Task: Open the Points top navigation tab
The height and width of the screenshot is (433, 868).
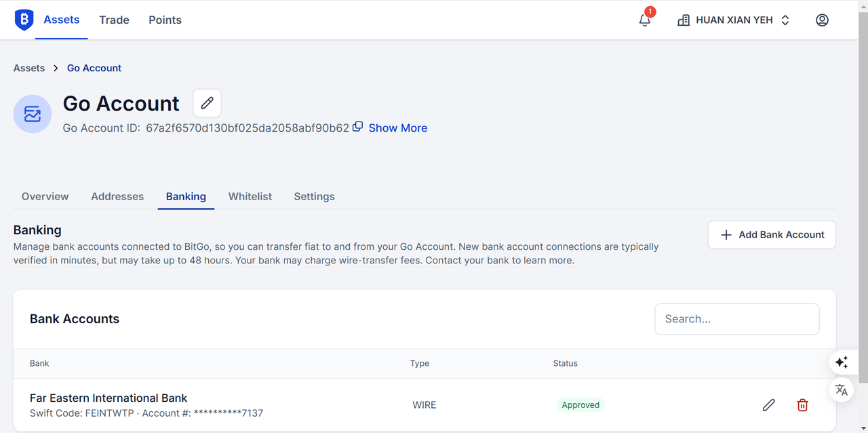Action: click(165, 20)
